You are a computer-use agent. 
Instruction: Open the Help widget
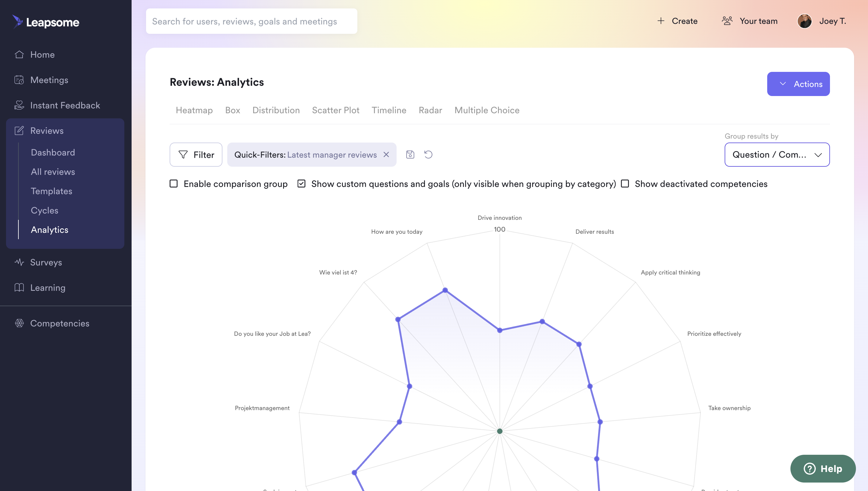822,468
